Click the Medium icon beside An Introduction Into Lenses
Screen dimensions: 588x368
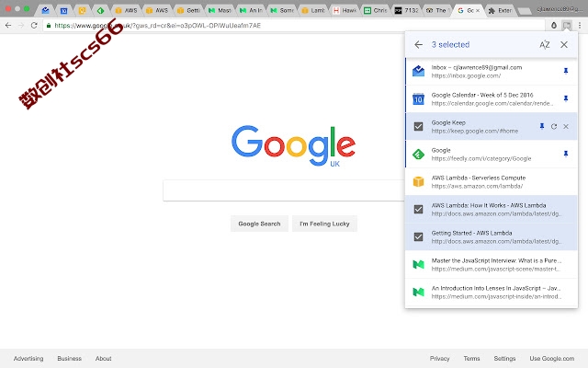pyautogui.click(x=419, y=293)
